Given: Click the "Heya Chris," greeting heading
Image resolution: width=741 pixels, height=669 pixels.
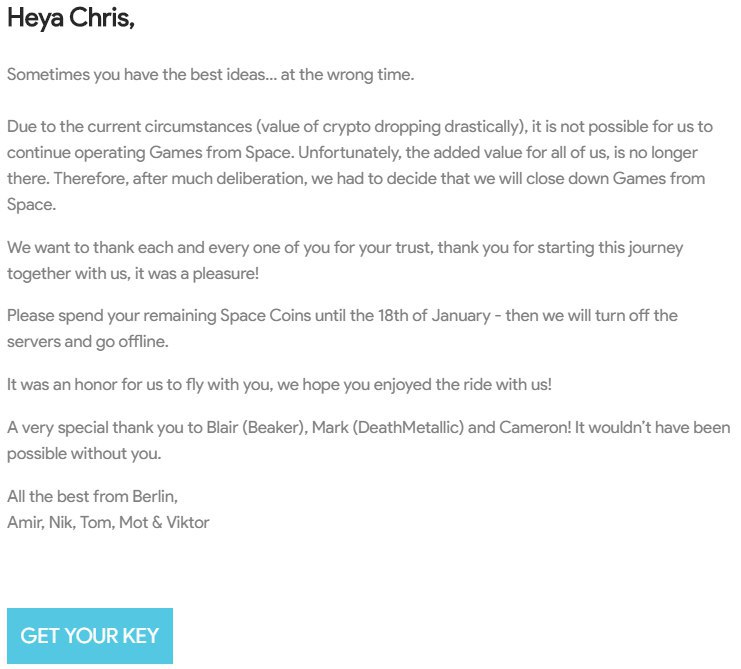Looking at the screenshot, I should [70, 19].
